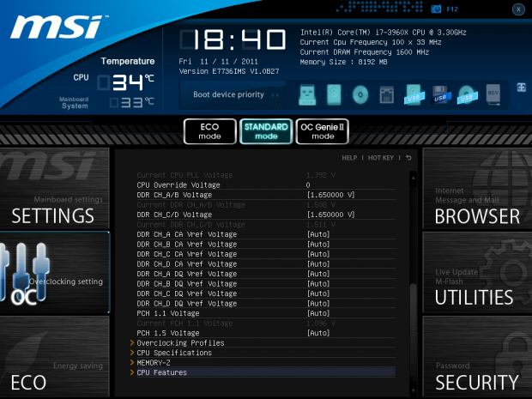
Task: Open DDR CH_A/B Voltage value [1.650000 V]
Action: click(331, 195)
